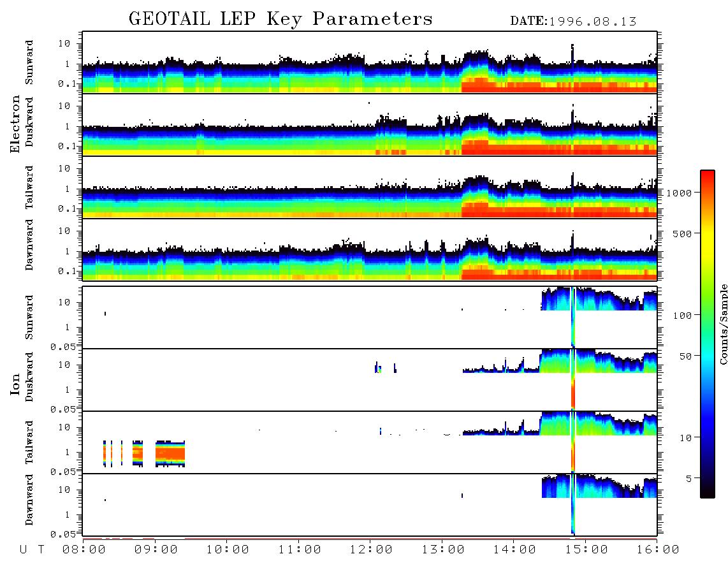This screenshot has height=561, width=728.
Task: Select the Ion "Sunward" axis label
Action: (29, 317)
